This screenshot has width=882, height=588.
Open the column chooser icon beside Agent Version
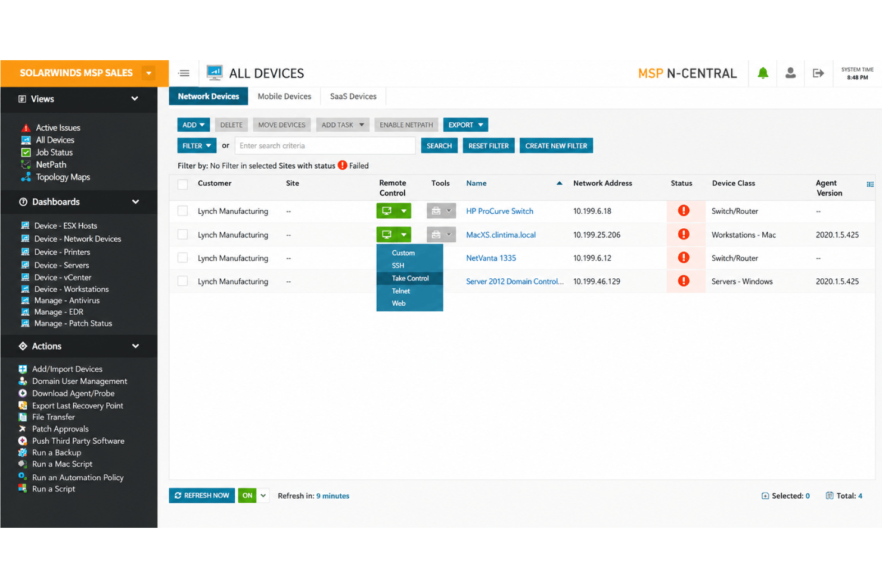pyautogui.click(x=870, y=184)
